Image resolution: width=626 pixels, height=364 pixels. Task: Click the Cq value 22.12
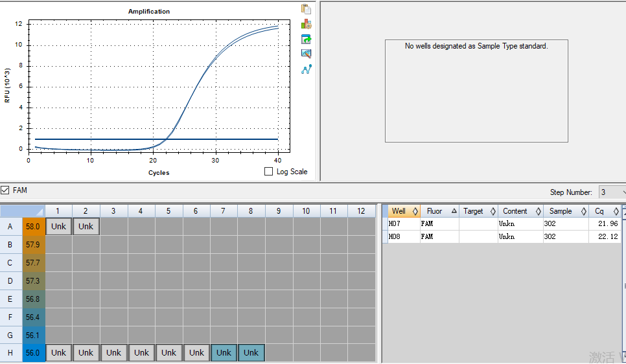click(x=608, y=236)
